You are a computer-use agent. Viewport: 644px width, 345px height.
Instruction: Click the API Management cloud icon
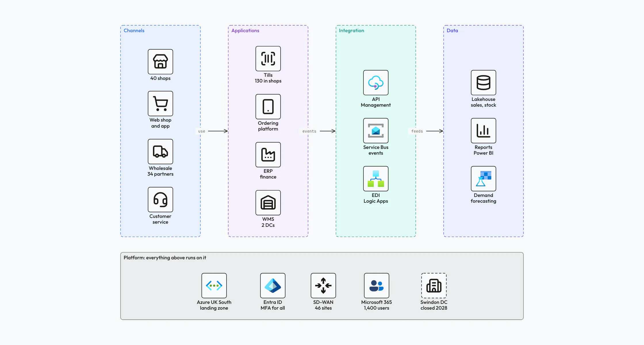pyautogui.click(x=376, y=83)
